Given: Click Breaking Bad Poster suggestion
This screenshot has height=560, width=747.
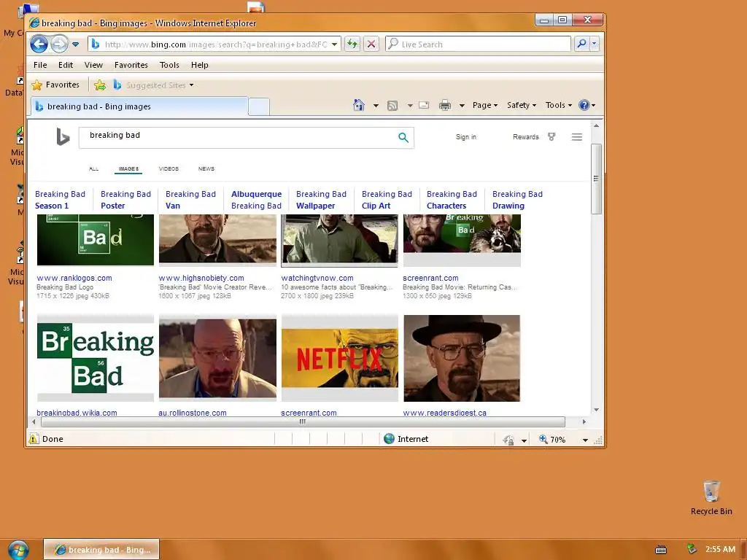Looking at the screenshot, I should (x=125, y=200).
